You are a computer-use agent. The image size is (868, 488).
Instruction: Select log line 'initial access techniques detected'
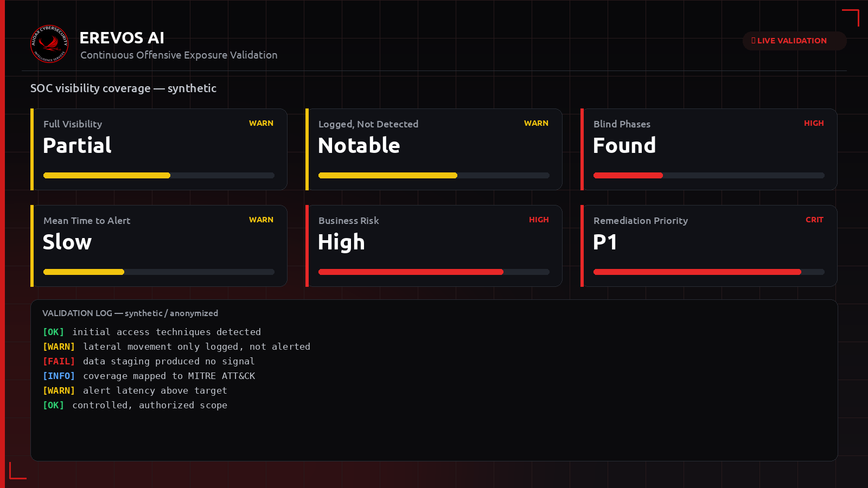[x=167, y=332]
